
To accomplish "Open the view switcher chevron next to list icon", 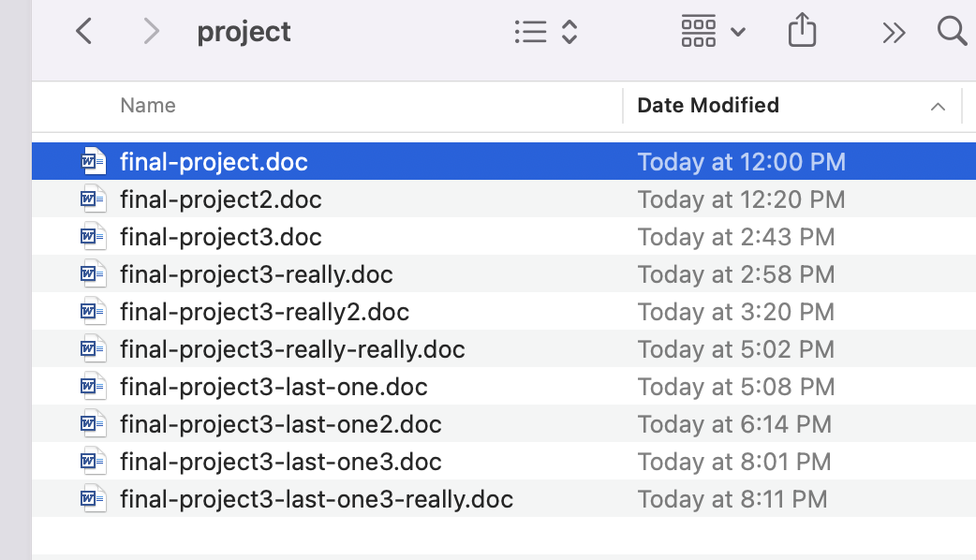I will 569,31.
